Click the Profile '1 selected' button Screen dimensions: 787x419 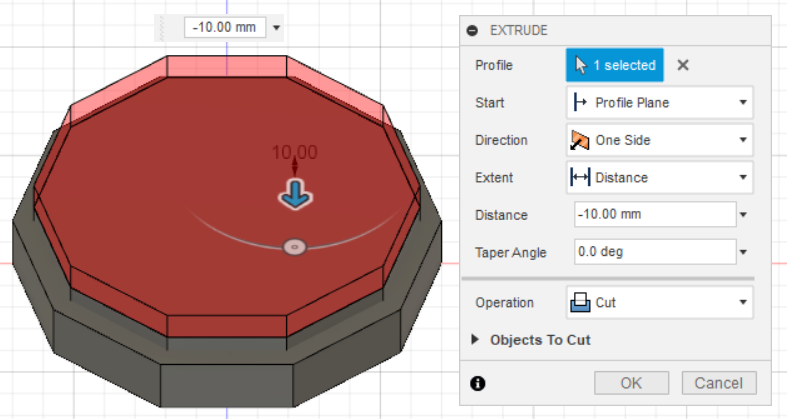pos(614,65)
